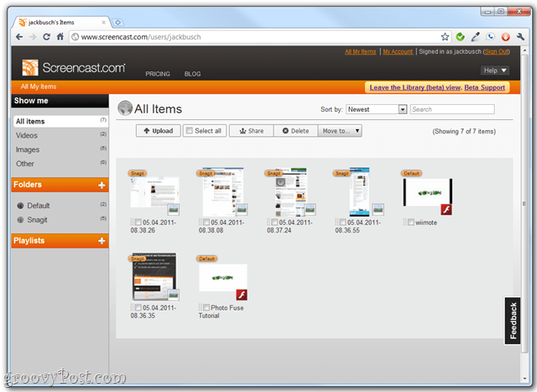Click the image type icon on 08.36.55 item
This screenshot has width=537, height=392.
click(x=378, y=209)
